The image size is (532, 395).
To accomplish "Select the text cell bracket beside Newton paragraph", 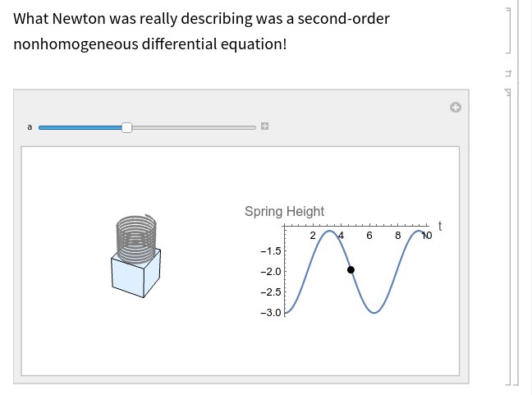I will (x=508, y=30).
